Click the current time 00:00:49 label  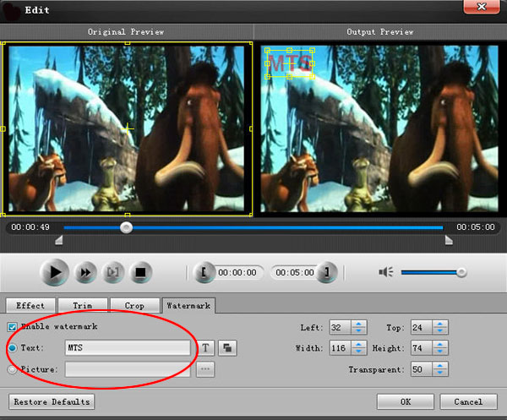click(x=30, y=227)
